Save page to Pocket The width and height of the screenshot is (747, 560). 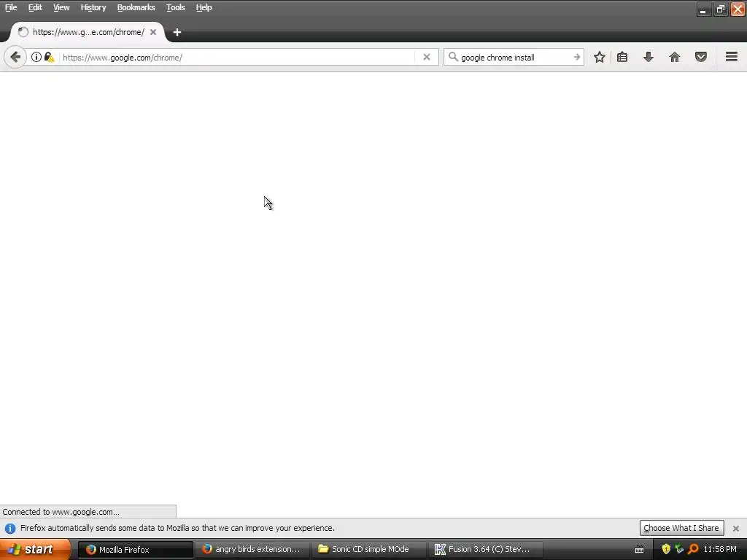(701, 57)
